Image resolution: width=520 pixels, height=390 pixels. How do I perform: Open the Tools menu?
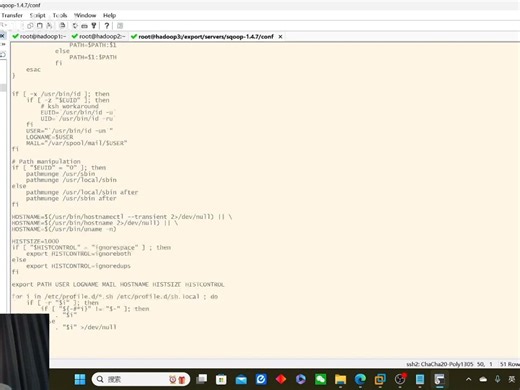pos(60,15)
